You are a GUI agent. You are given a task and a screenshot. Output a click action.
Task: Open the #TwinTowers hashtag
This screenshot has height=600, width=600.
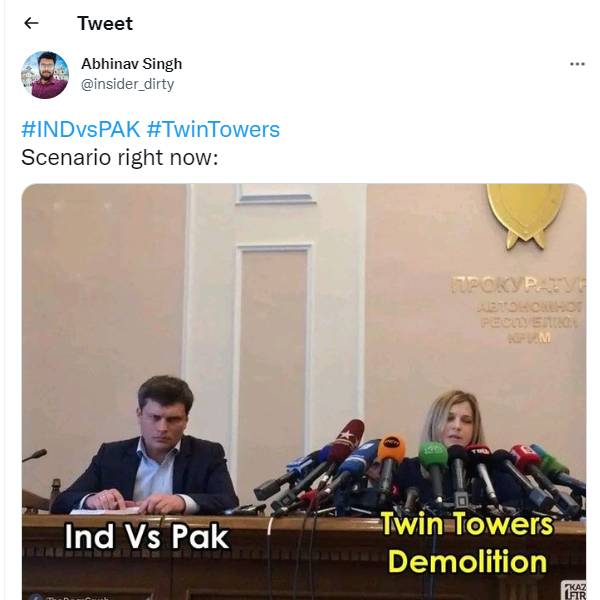point(213,129)
